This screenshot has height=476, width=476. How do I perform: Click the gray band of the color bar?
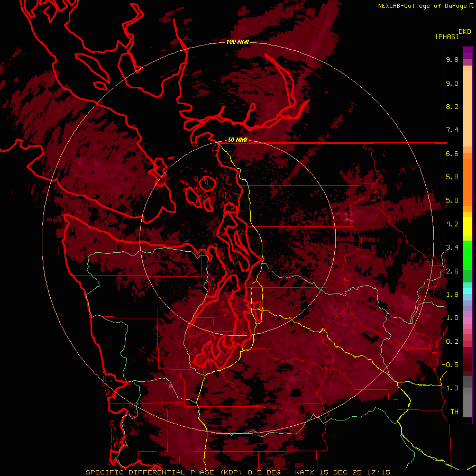467,397
